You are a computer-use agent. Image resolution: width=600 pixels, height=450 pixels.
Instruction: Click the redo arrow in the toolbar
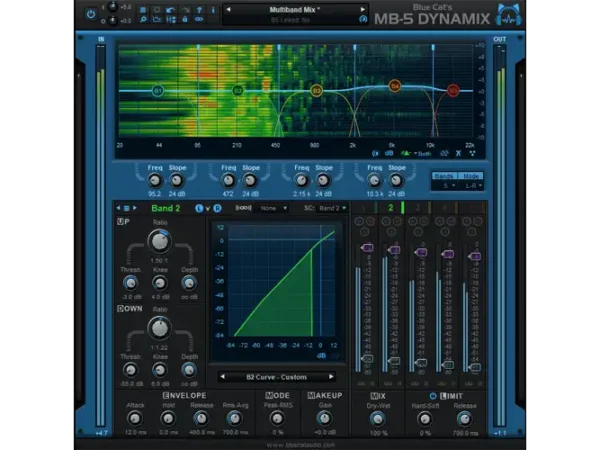185,10
